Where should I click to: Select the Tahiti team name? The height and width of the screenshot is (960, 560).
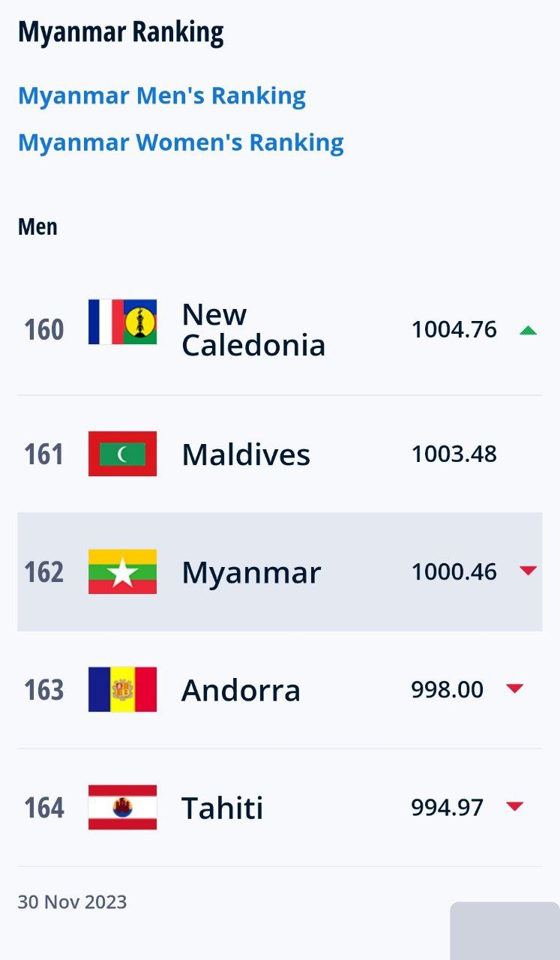pyautogui.click(x=222, y=808)
